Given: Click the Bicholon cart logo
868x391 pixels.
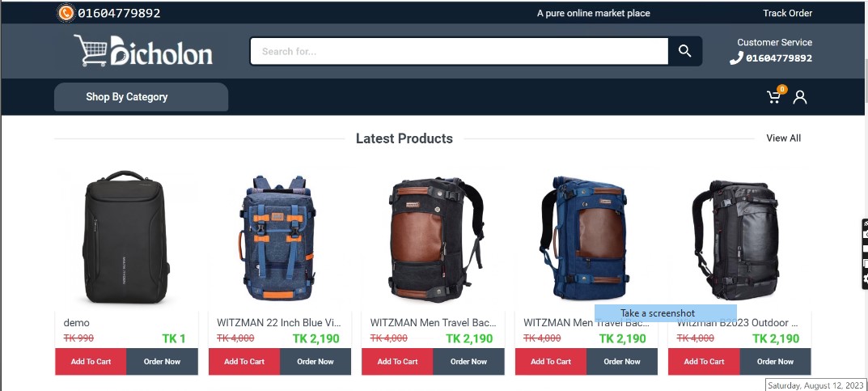Looking at the screenshot, I should point(143,51).
